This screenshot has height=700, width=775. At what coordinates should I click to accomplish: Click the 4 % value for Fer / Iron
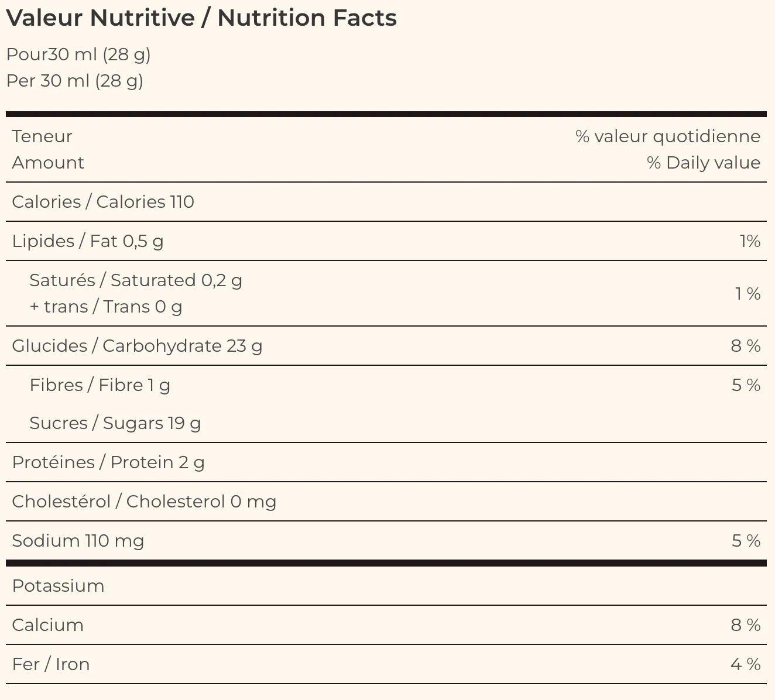[x=746, y=664]
